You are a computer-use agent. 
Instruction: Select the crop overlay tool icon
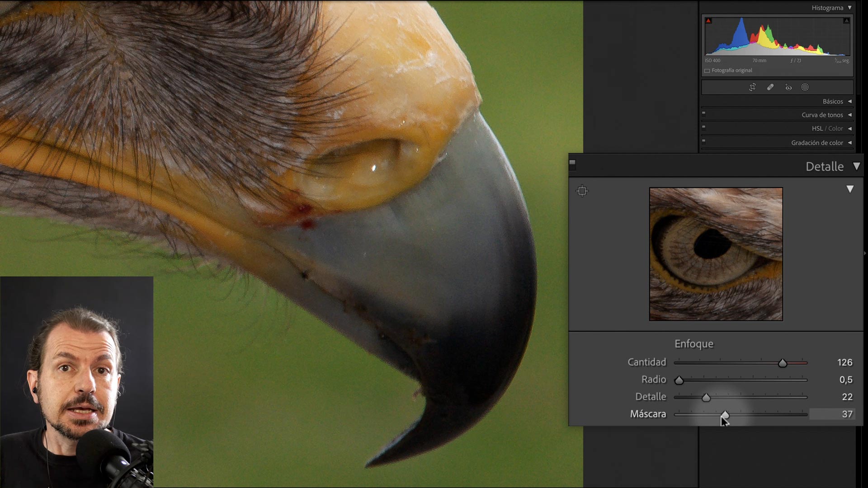point(752,87)
